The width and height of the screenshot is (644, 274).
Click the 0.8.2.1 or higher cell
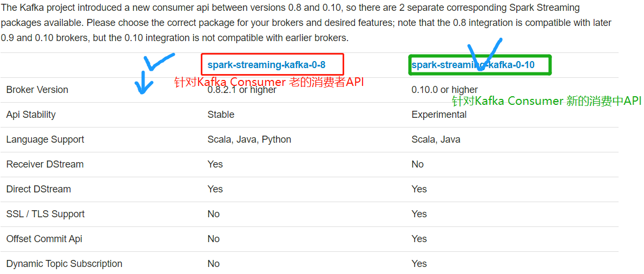click(242, 89)
